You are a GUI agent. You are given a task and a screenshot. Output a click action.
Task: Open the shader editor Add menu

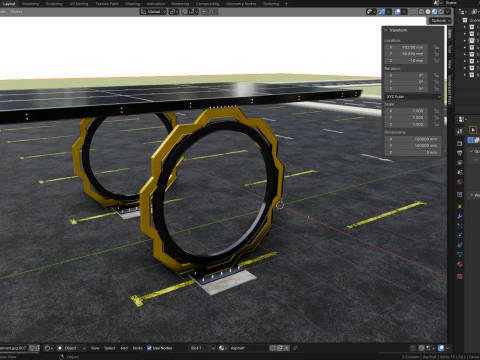[124, 348]
